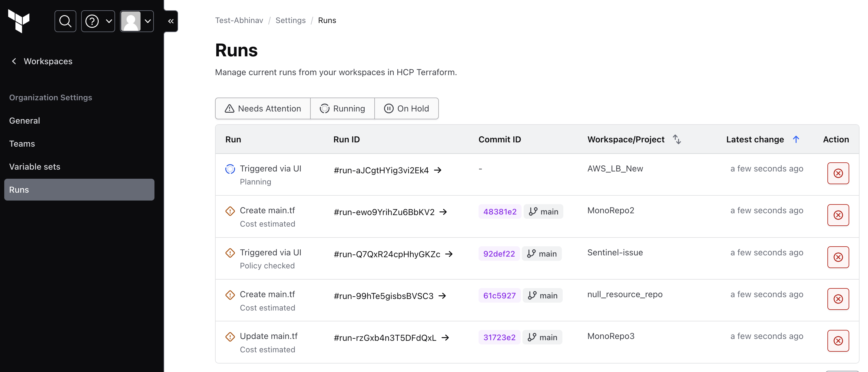Open the user avatar dropdown

[x=137, y=21]
